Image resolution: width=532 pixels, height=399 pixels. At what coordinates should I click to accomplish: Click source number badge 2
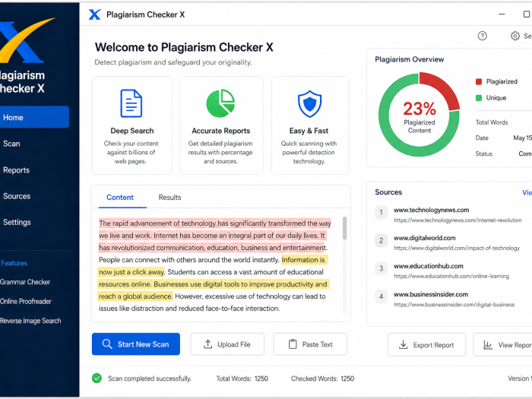click(x=381, y=241)
